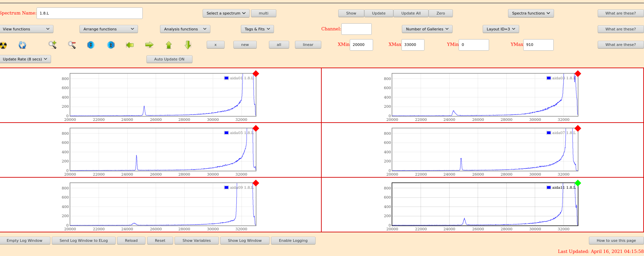Click the green up arrow icon

coord(169,45)
